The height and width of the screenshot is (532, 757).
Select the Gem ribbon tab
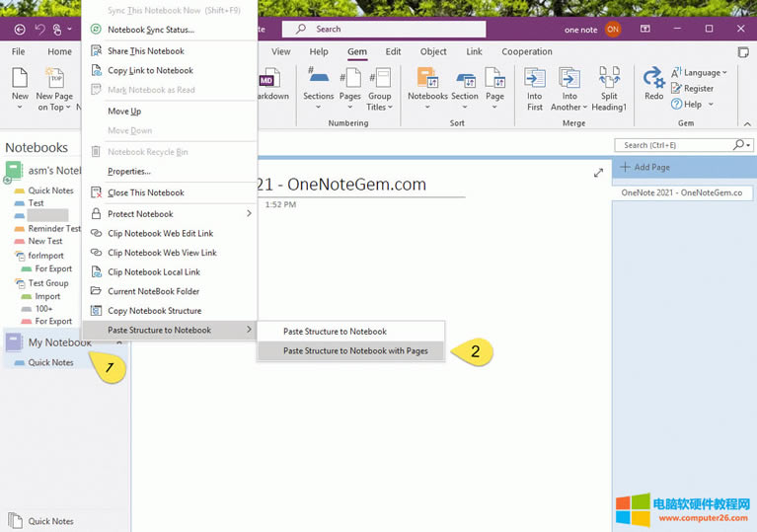[x=357, y=51]
